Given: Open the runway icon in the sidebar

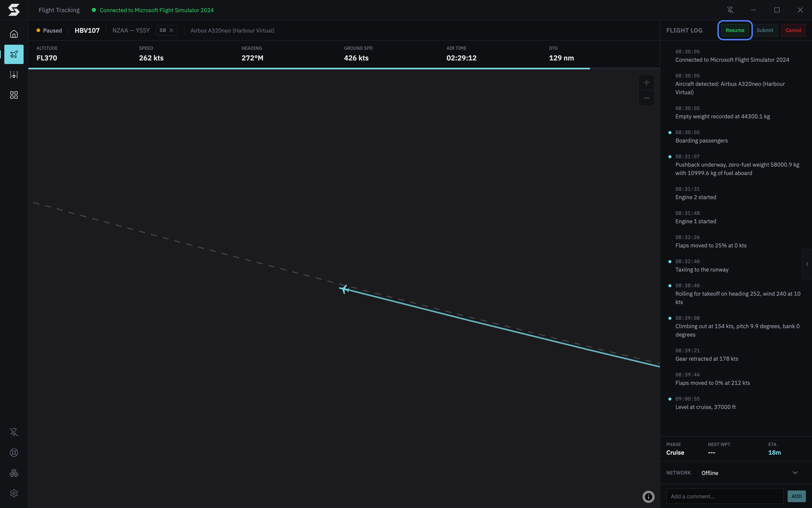Looking at the screenshot, I should point(14,75).
